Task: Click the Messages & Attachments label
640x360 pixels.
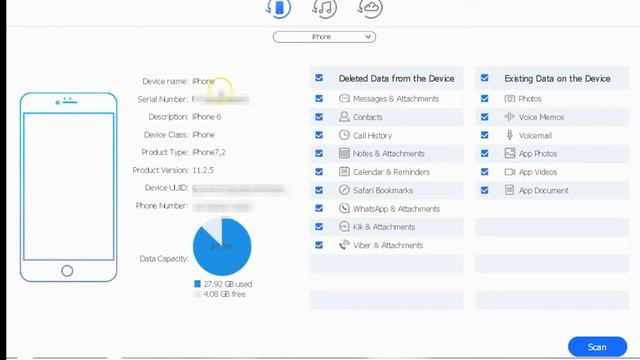Action: 396,99
